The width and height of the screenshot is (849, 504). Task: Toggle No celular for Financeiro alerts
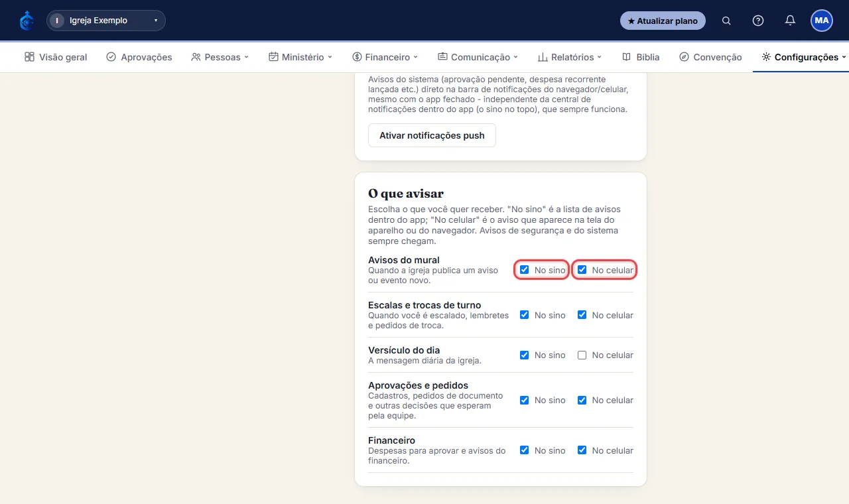pyautogui.click(x=582, y=450)
